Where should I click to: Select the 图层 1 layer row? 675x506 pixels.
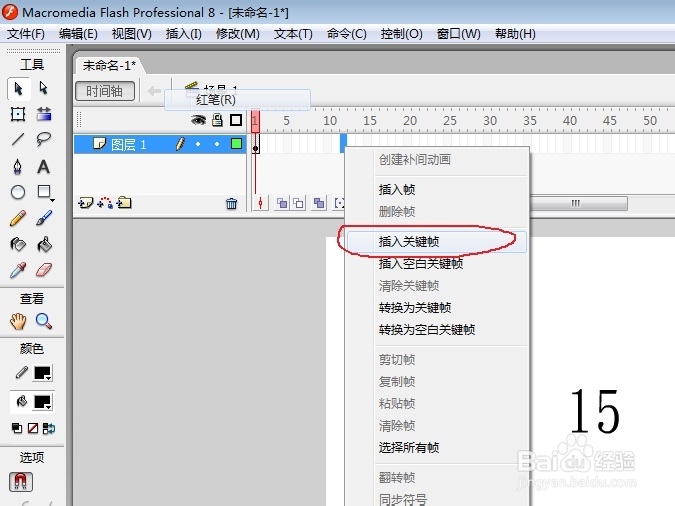pos(160,144)
